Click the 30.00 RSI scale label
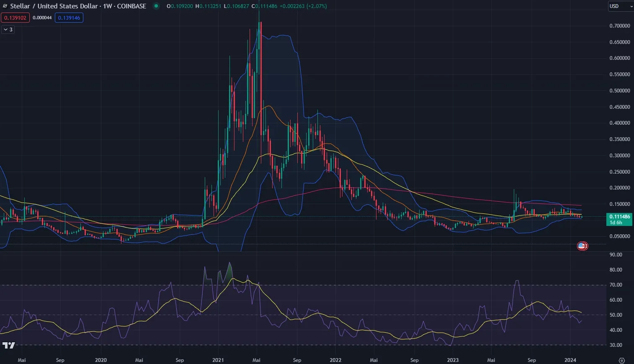 pos(616,345)
